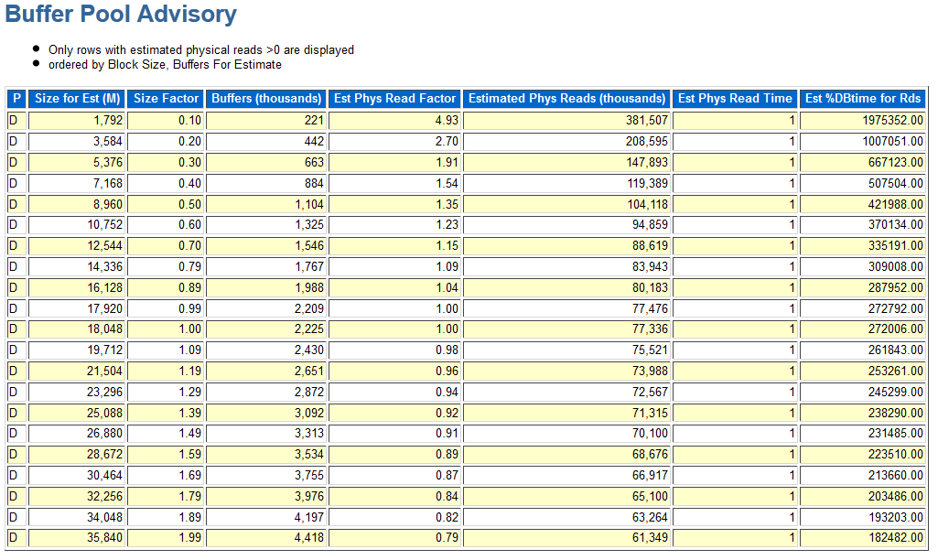Select the buffers value 3,092
Screen dimensions: 938x560
click(x=266, y=412)
